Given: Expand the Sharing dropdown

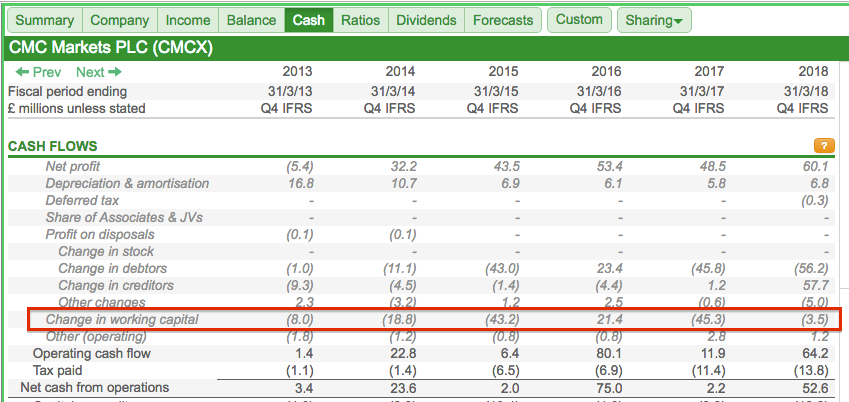Looking at the screenshot, I should (654, 21).
